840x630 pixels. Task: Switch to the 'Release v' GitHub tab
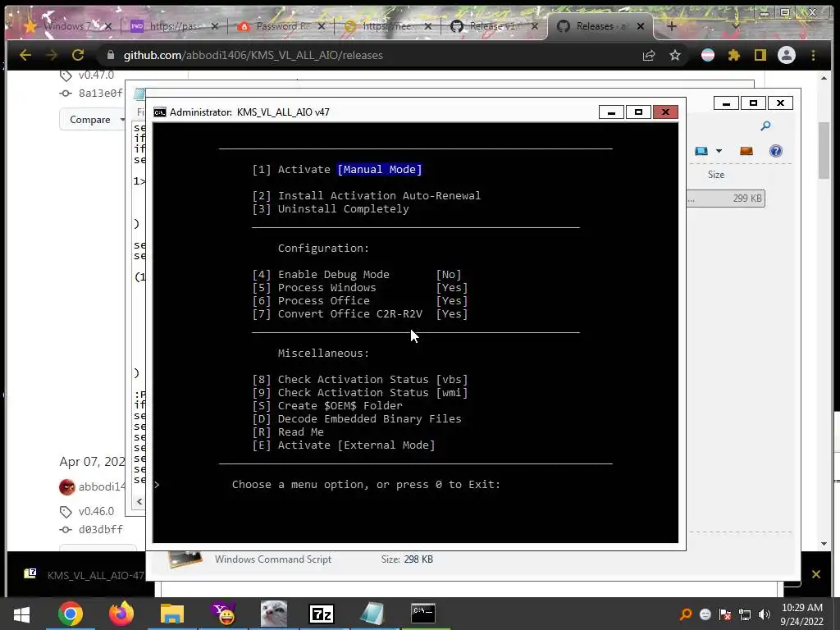(493, 25)
